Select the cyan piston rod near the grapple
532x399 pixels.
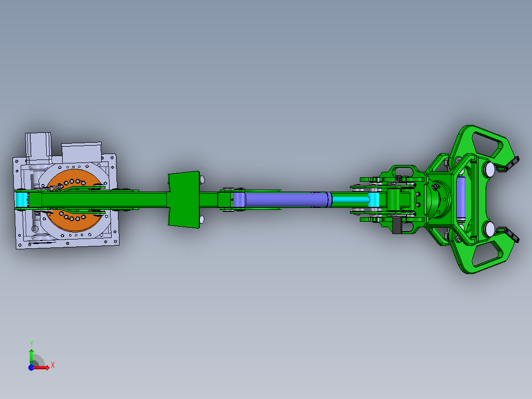click(350, 199)
